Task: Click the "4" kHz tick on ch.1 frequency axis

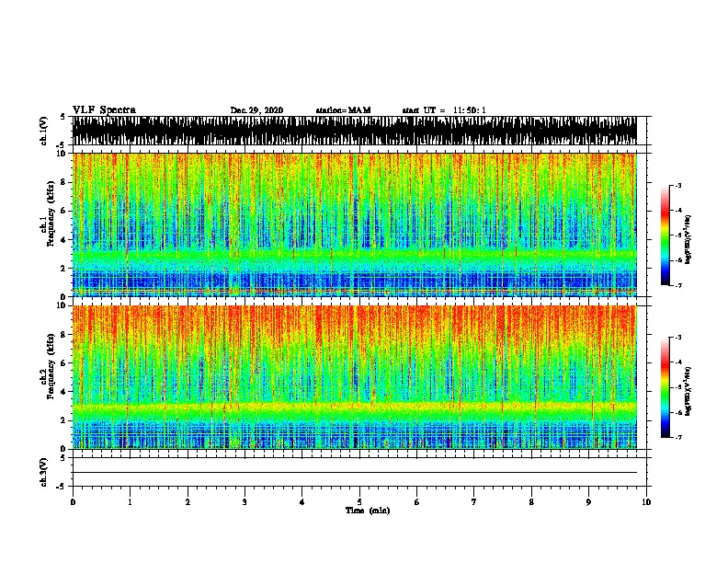Action: pos(64,240)
